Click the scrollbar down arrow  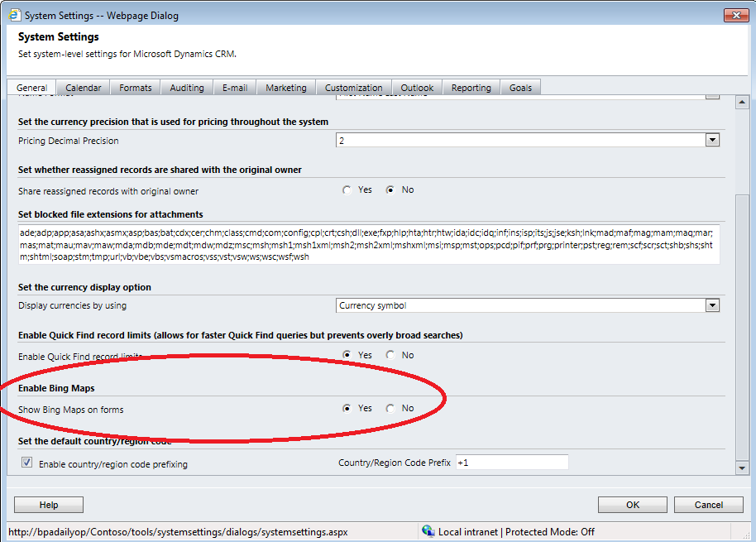click(x=743, y=468)
